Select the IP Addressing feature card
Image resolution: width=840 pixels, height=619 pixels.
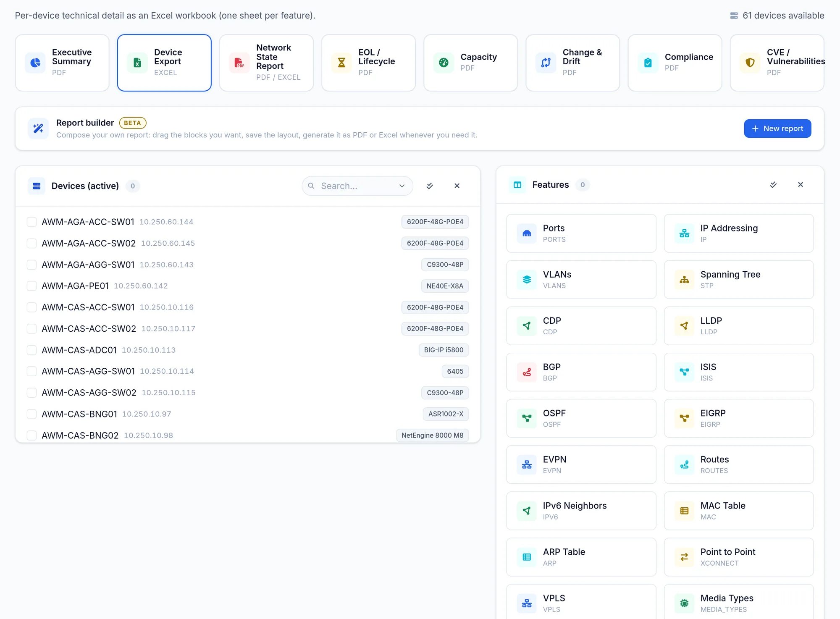739,233
